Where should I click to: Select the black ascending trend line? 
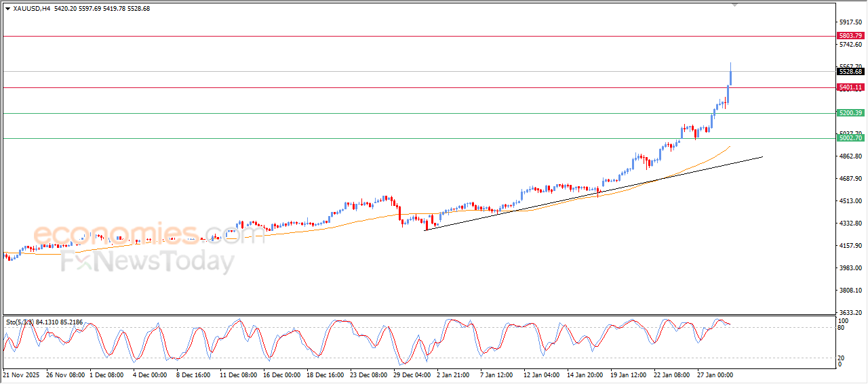(610, 185)
